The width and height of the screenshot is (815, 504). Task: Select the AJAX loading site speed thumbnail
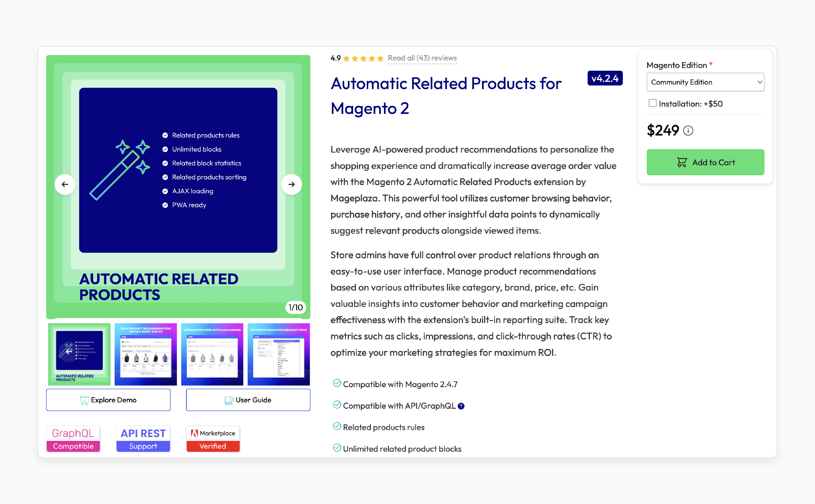(212, 354)
